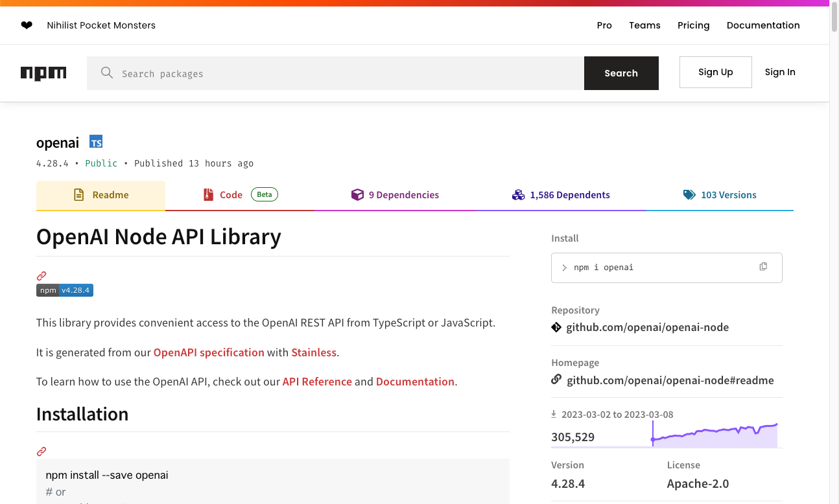Click the Dependents cubes icon
Image resolution: width=839 pixels, height=504 pixels.
[x=518, y=194]
